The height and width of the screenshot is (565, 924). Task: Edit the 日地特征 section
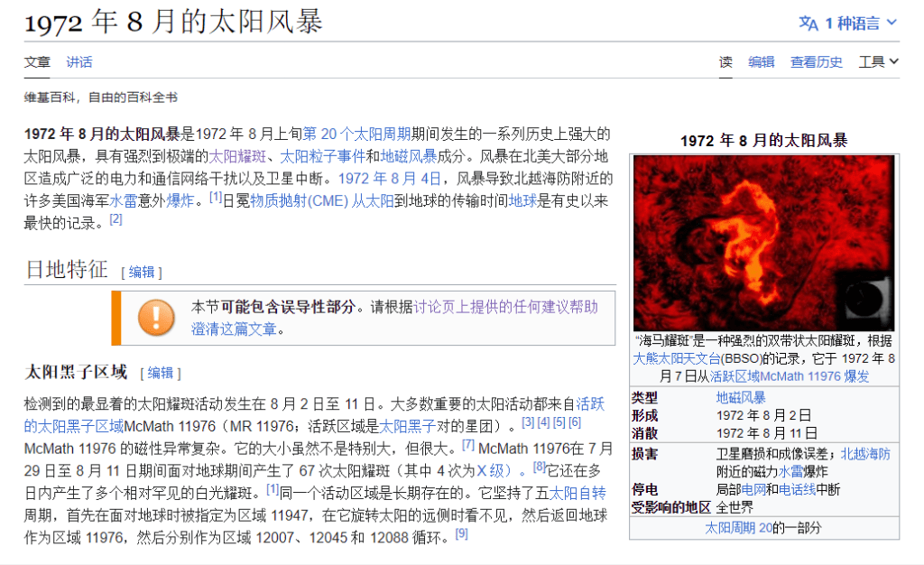pyautogui.click(x=142, y=273)
